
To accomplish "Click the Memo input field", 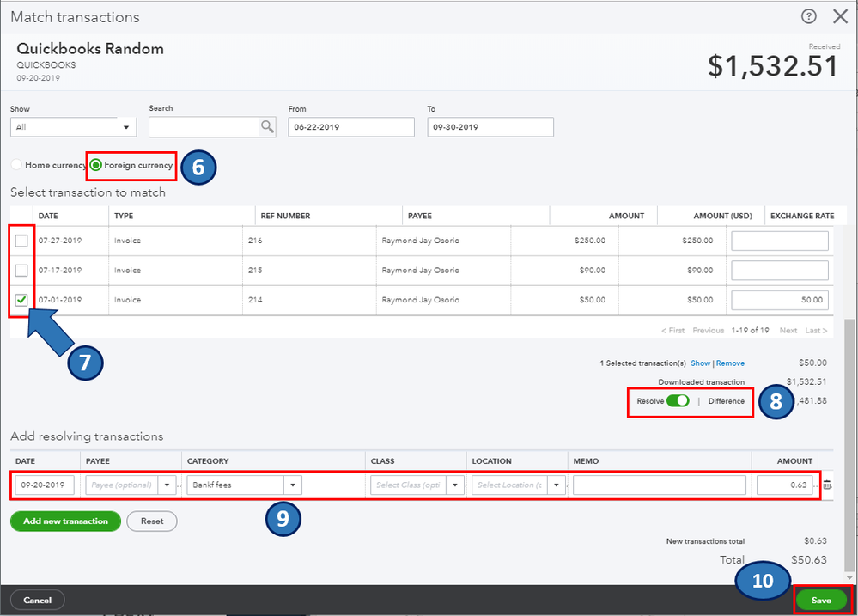I will tap(660, 485).
